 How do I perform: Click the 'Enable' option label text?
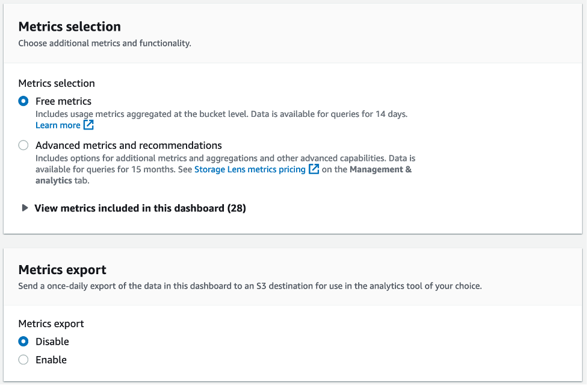pos(51,360)
